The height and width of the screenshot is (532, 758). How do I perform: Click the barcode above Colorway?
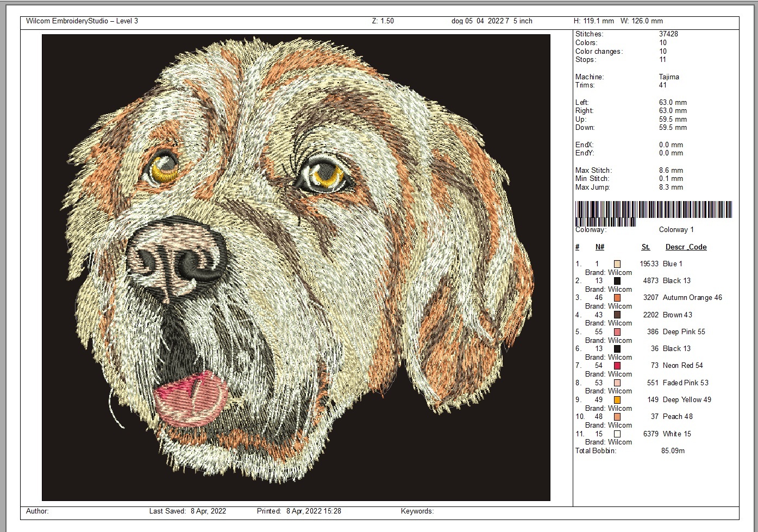654,214
